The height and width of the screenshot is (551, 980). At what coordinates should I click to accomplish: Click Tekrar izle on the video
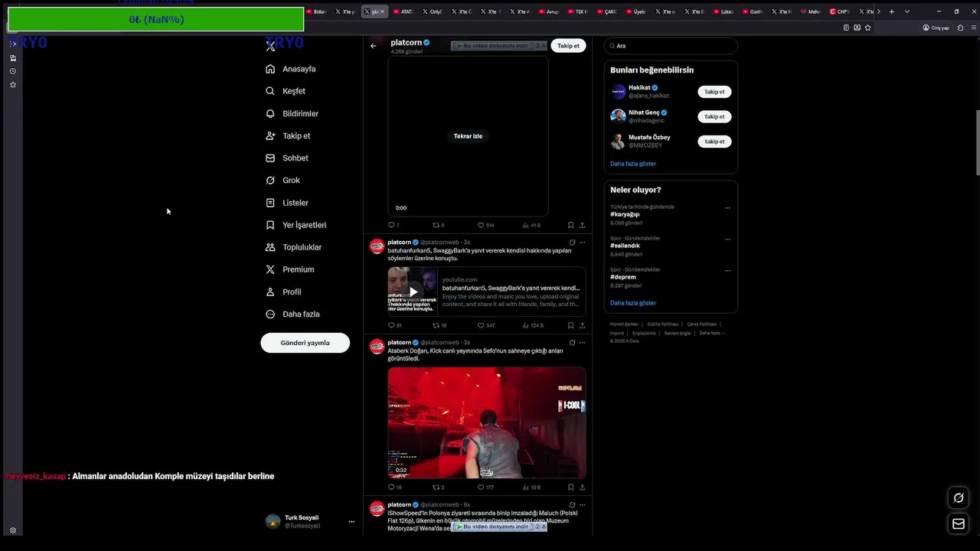(x=468, y=136)
